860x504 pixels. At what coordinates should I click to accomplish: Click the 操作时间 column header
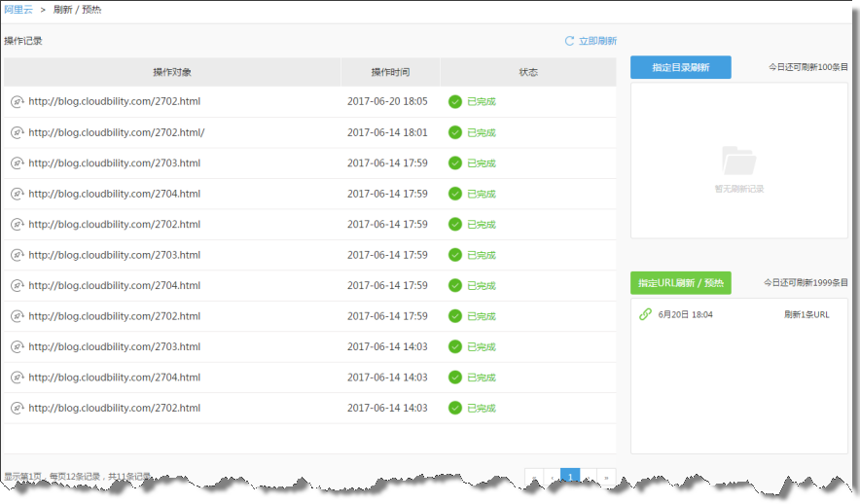point(390,72)
